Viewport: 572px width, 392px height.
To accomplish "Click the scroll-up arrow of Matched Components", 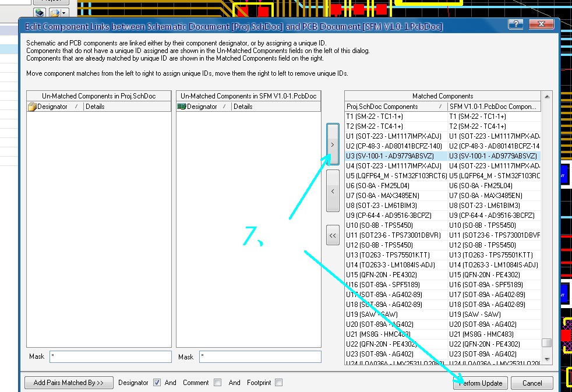I will pos(547,97).
